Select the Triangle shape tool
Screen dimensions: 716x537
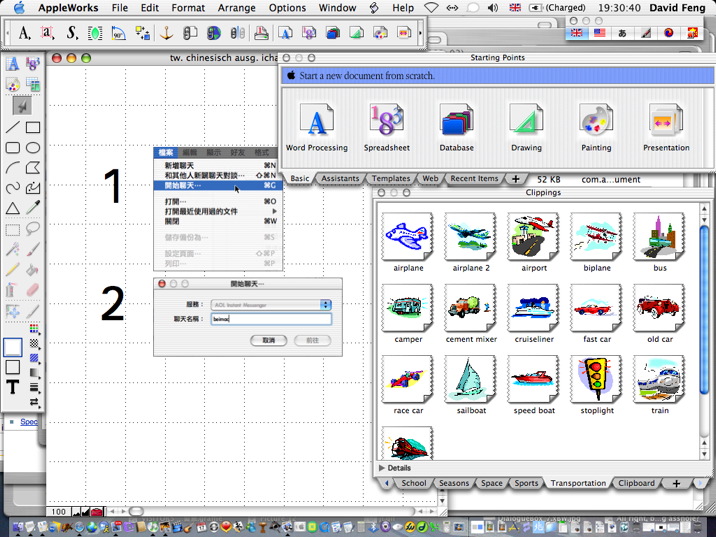[x=13, y=208]
